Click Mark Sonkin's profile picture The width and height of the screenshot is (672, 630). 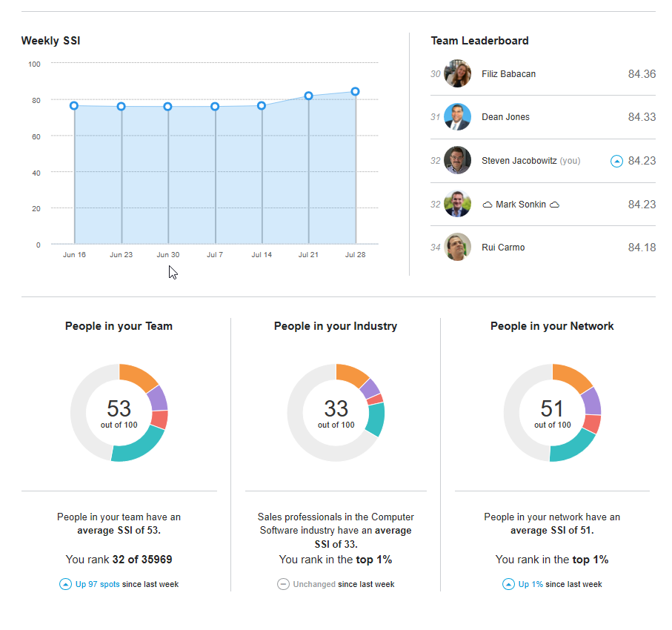[x=457, y=204]
